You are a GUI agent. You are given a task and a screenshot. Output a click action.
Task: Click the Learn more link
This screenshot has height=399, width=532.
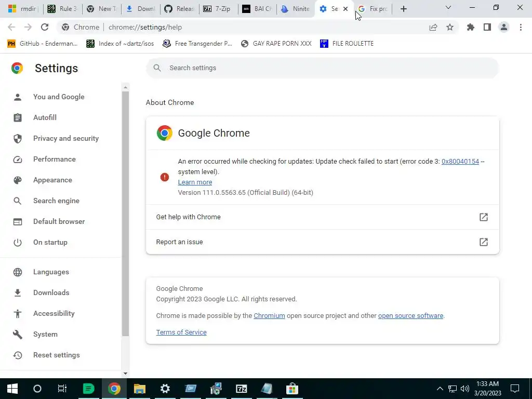click(195, 182)
